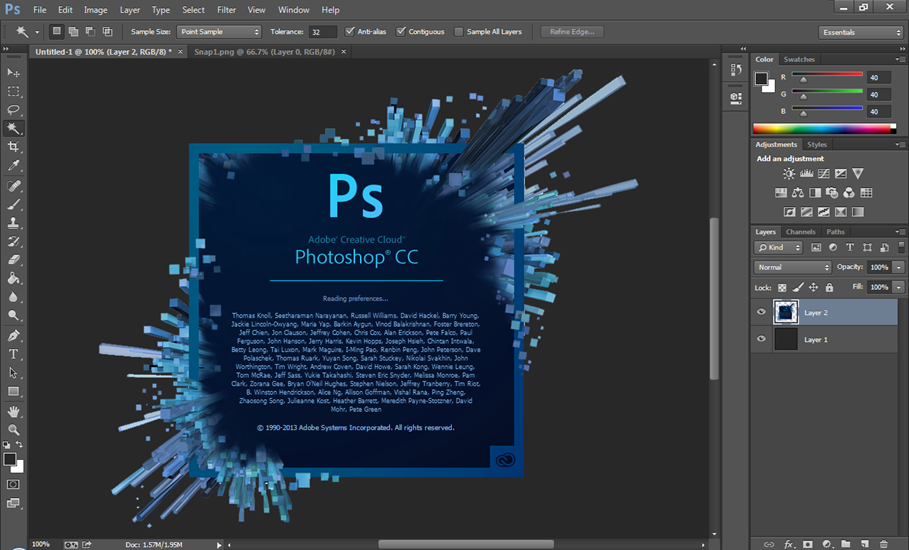Toggle lock all padlock

829,287
